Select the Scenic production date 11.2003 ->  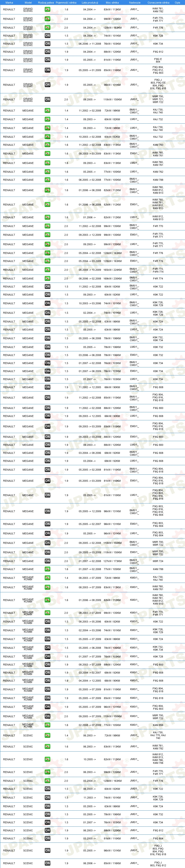89,798
